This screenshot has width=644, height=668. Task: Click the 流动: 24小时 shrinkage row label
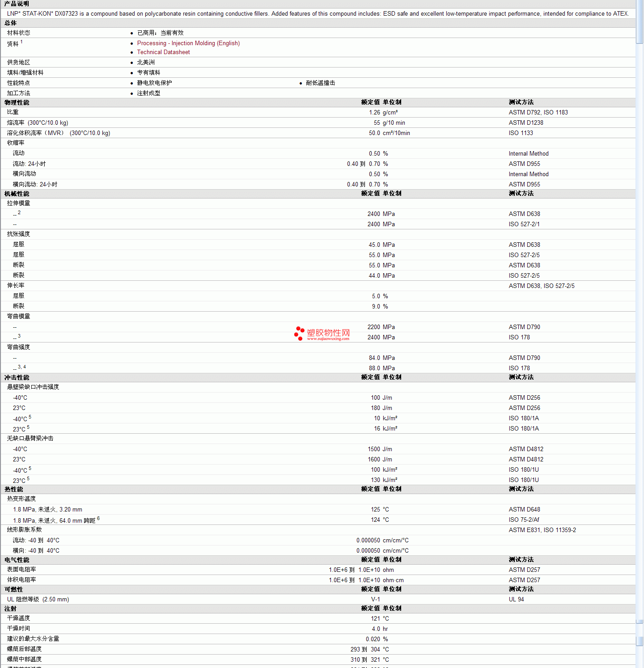(29, 164)
